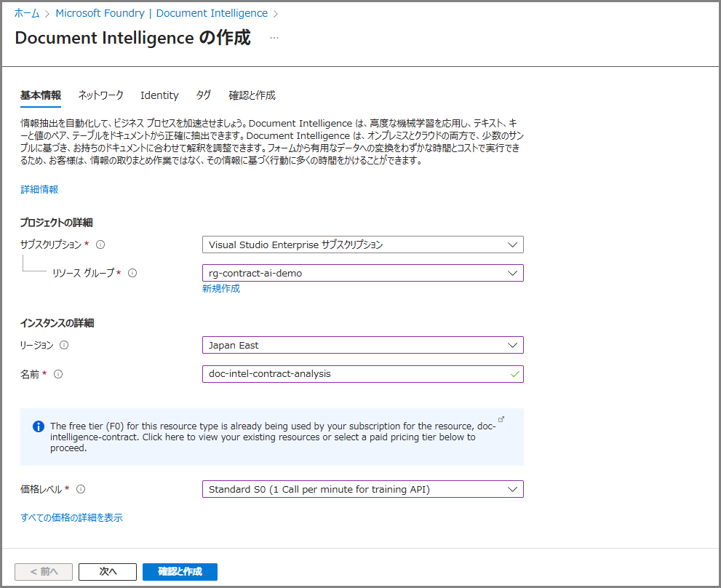Click the blue info icon in the notice banner

(x=39, y=426)
